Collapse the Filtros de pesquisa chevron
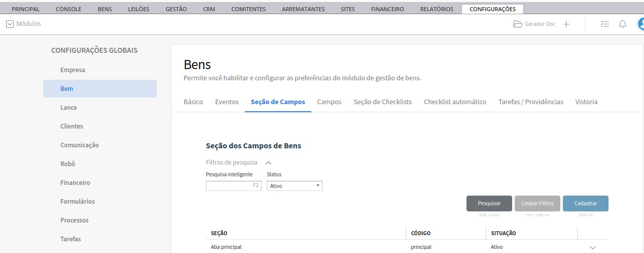 [x=269, y=163]
